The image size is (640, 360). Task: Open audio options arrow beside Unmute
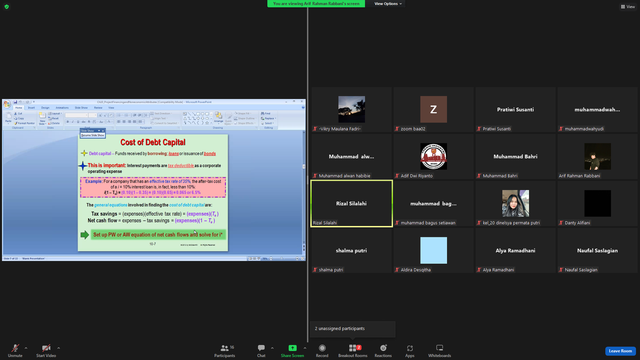pos(26,348)
